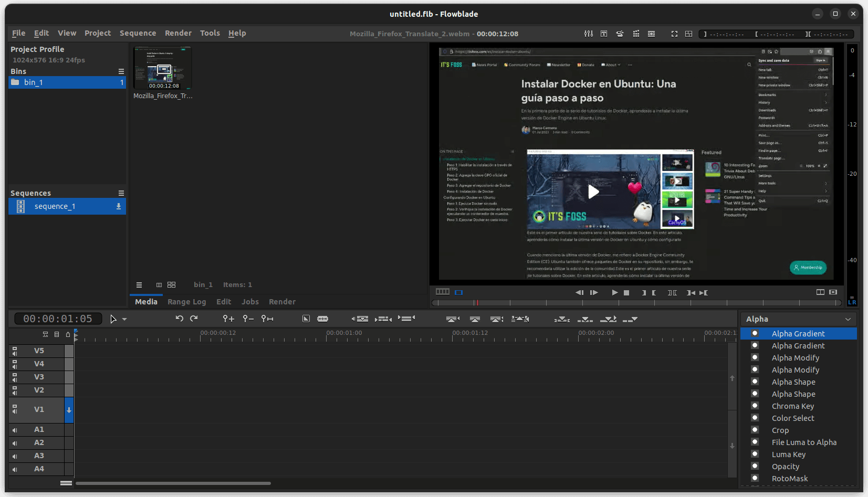This screenshot has height=497, width=868.
Task: Enter fullscreen view with the expand icon
Action: (x=674, y=33)
